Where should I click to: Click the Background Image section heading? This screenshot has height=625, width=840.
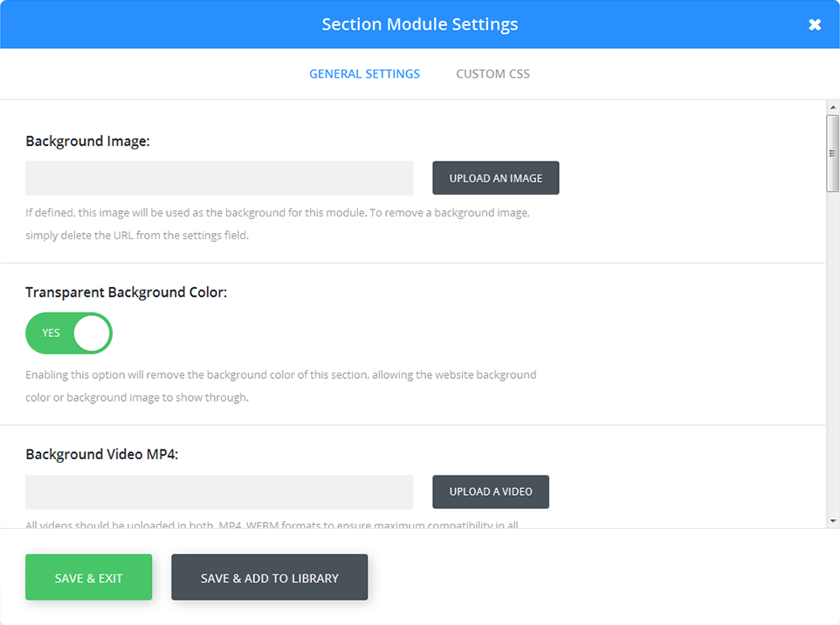[88, 141]
